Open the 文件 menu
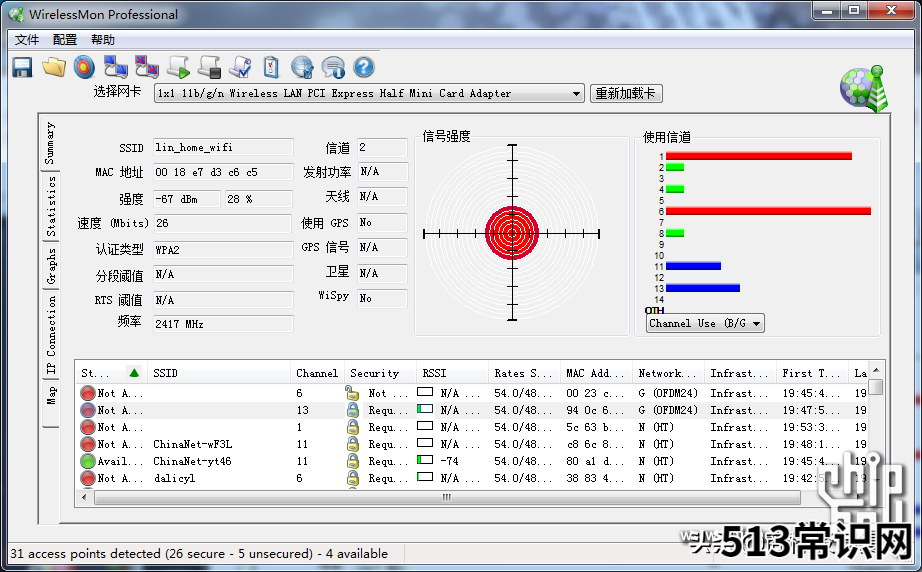Screen dimensions: 922x572 26,39
